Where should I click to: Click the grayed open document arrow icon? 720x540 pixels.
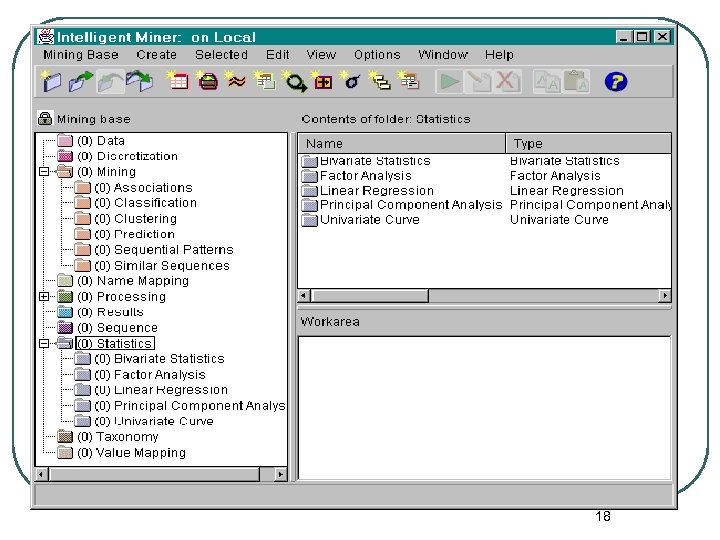coord(478,82)
